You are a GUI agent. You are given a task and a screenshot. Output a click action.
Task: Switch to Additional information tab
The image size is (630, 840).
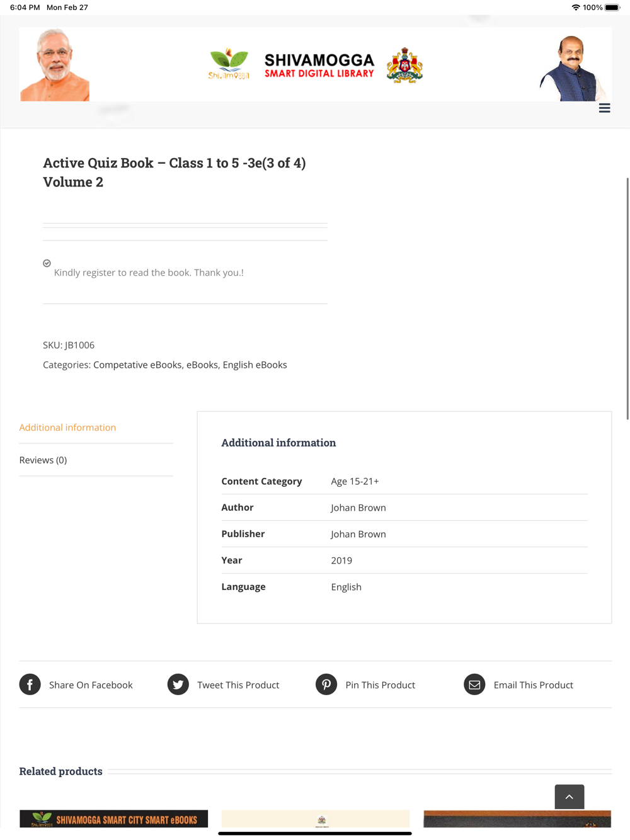tap(67, 428)
